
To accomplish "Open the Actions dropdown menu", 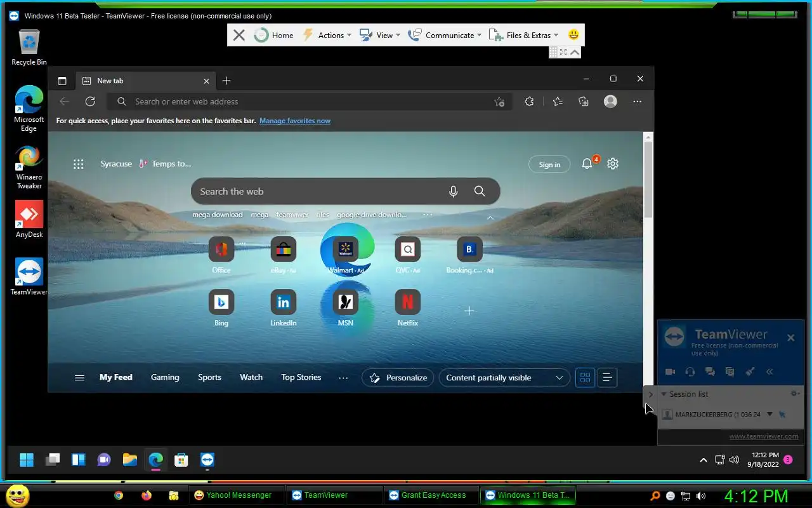I will click(327, 36).
